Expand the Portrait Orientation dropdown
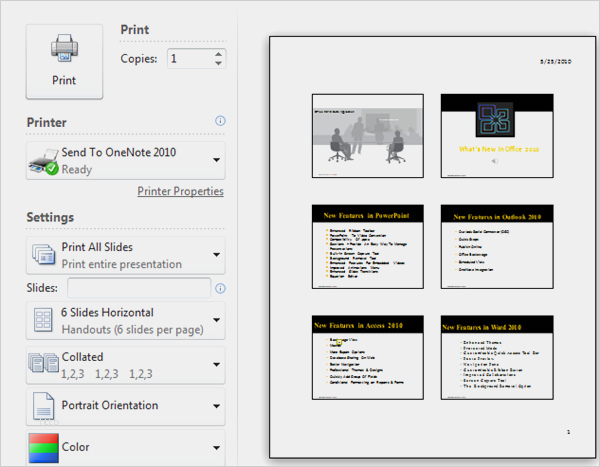The height and width of the screenshot is (467, 600). (x=217, y=407)
